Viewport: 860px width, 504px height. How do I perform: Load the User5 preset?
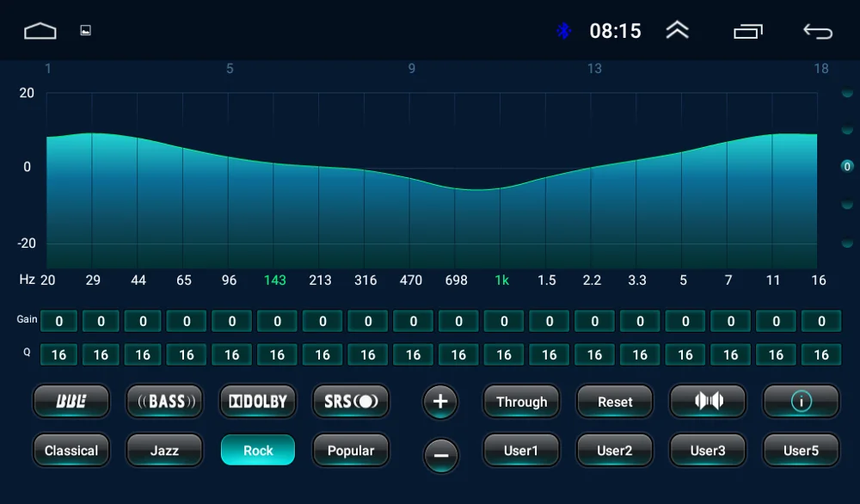[802, 451]
